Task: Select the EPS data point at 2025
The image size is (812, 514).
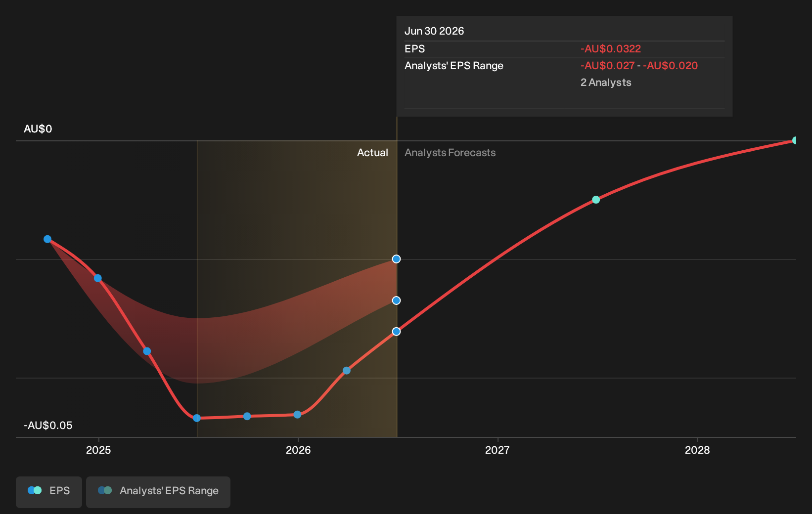Action: point(98,278)
